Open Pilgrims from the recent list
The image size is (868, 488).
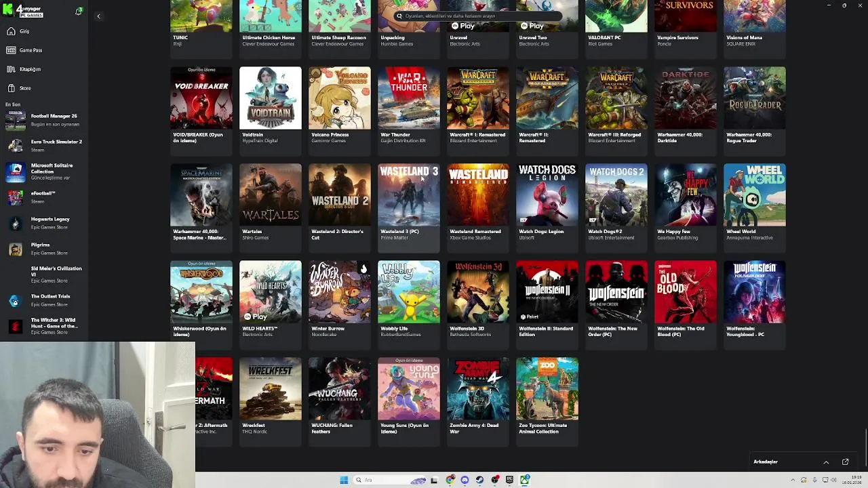[43, 249]
